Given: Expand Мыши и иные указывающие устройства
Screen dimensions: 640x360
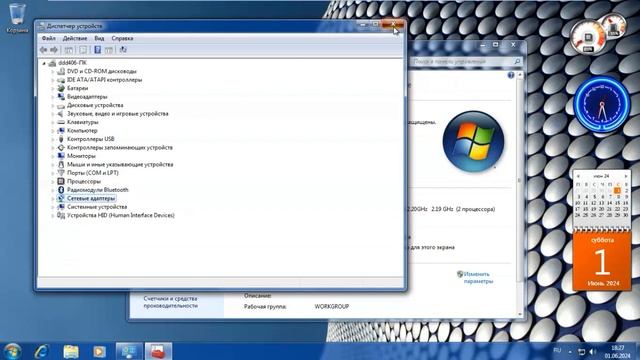Looking at the screenshot, I should pyautogui.click(x=53, y=164).
